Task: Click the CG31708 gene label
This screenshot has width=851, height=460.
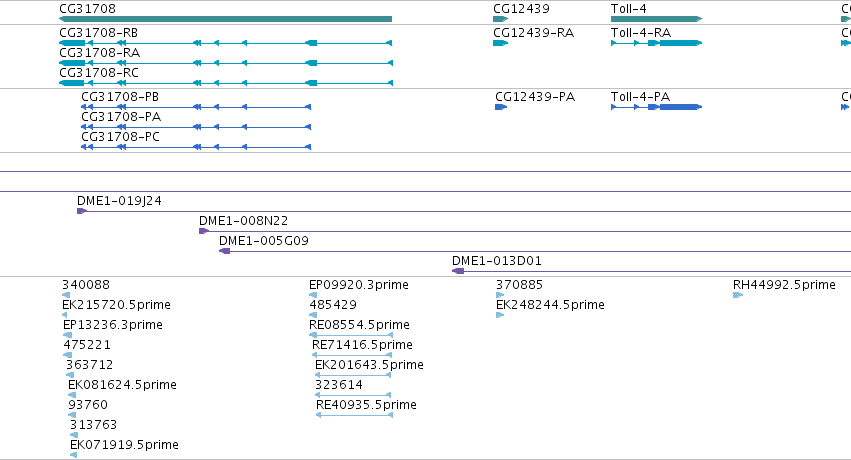Action: point(87,9)
